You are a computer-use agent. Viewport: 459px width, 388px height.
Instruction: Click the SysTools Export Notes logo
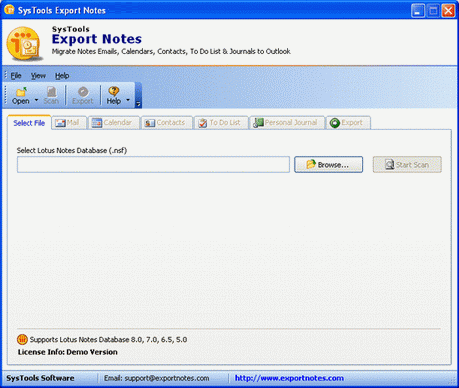point(25,44)
